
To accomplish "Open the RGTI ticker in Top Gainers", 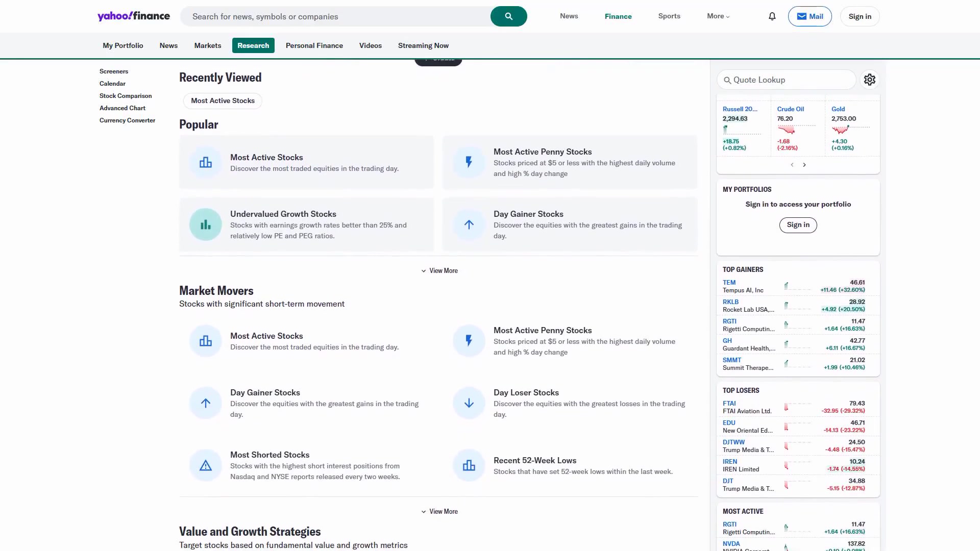I will click(x=729, y=321).
